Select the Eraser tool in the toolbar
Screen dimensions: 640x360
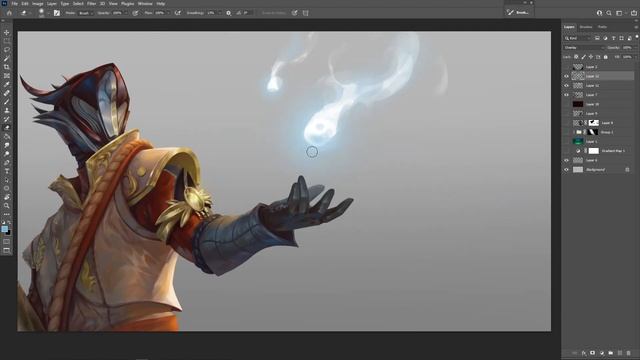(x=7, y=128)
